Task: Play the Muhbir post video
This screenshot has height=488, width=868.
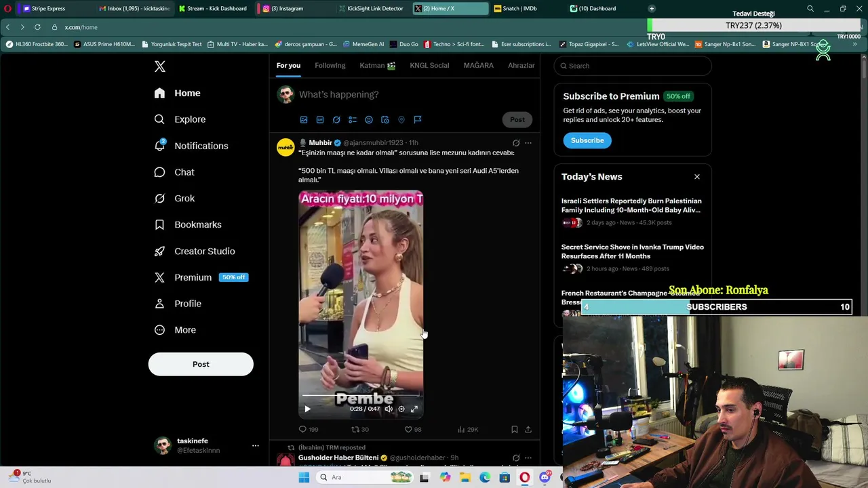Action: click(307, 409)
